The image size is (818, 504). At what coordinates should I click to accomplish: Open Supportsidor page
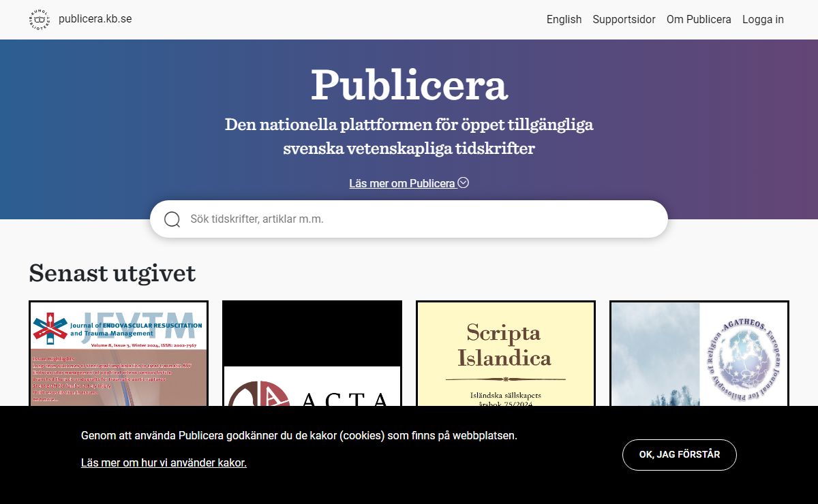pyautogui.click(x=624, y=19)
